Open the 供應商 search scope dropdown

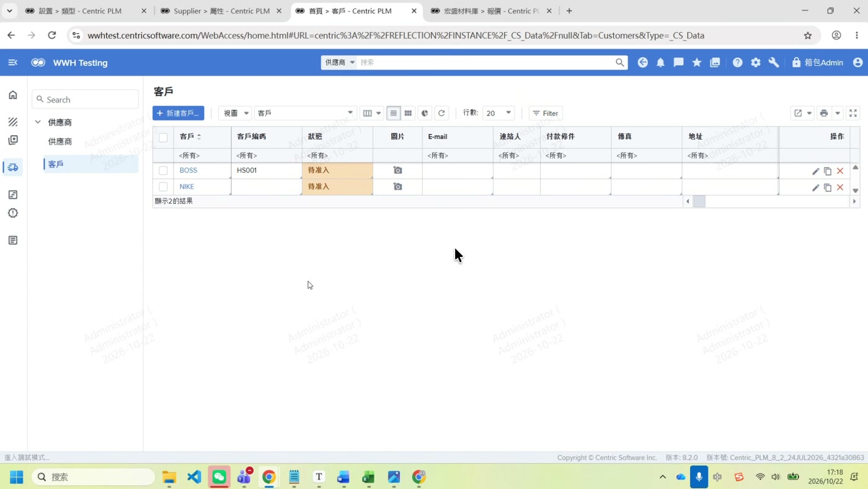tap(340, 63)
